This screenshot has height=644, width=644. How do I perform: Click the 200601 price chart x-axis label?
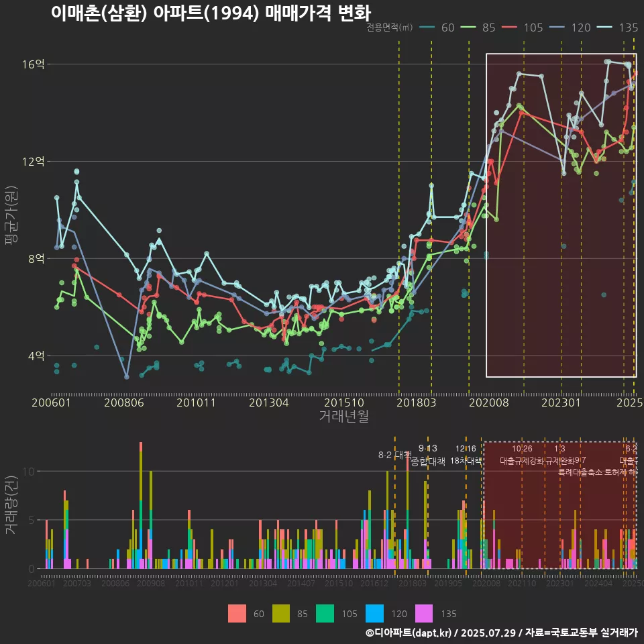coord(52,402)
